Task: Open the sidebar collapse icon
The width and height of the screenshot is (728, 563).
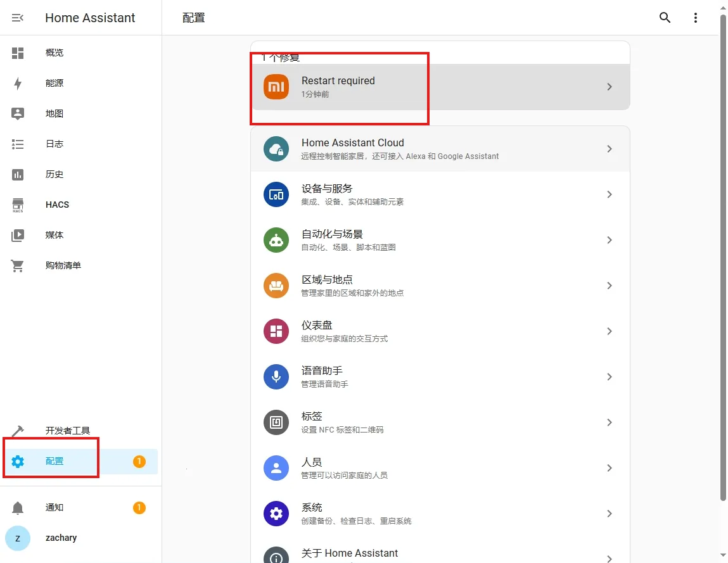Action: [18, 18]
